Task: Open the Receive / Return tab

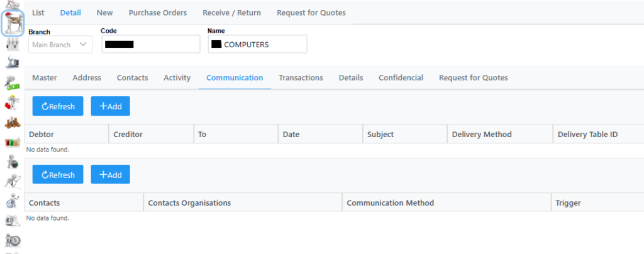Action: (x=231, y=13)
